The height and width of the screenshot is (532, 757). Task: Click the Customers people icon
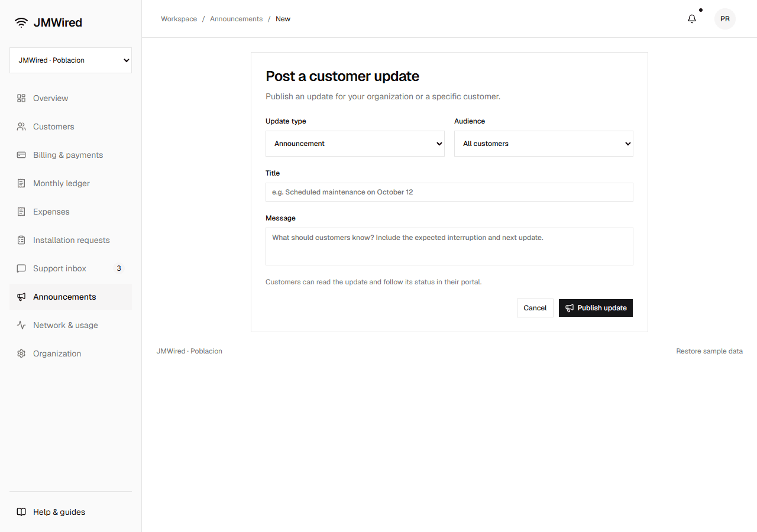tap(21, 126)
